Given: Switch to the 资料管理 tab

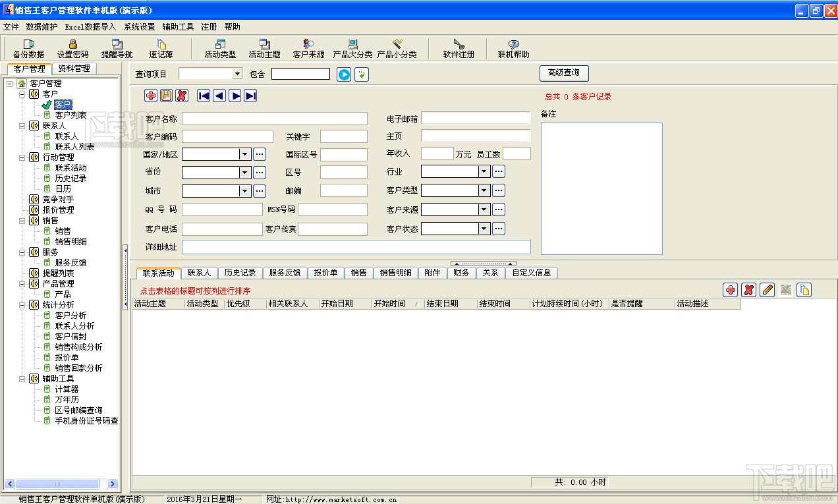Looking at the screenshot, I should click(74, 69).
